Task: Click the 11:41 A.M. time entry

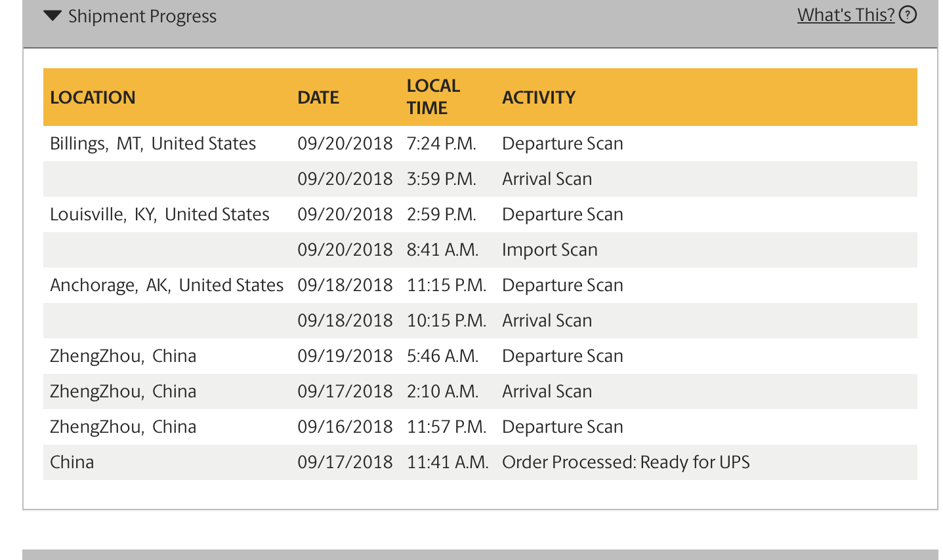Action: tap(448, 462)
